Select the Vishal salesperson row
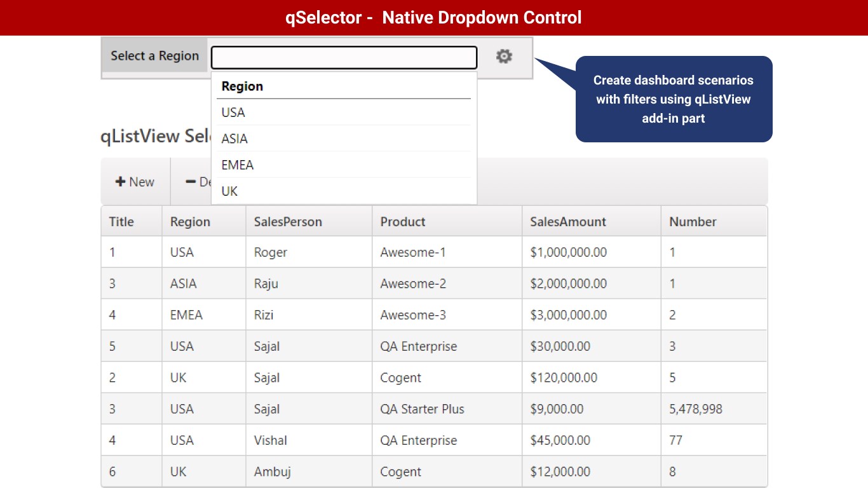Screen dimensions: 868x488 click(x=271, y=440)
